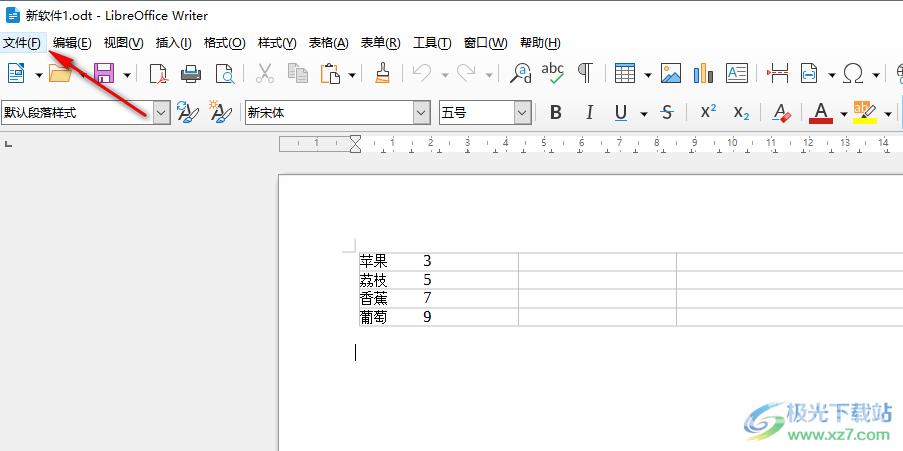Expand the Undo history dropdown arrow

click(445, 75)
